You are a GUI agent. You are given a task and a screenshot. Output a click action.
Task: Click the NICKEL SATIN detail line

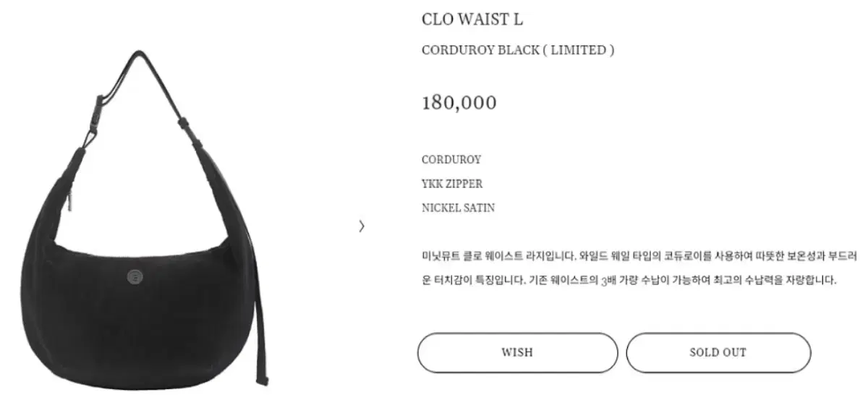pos(459,208)
